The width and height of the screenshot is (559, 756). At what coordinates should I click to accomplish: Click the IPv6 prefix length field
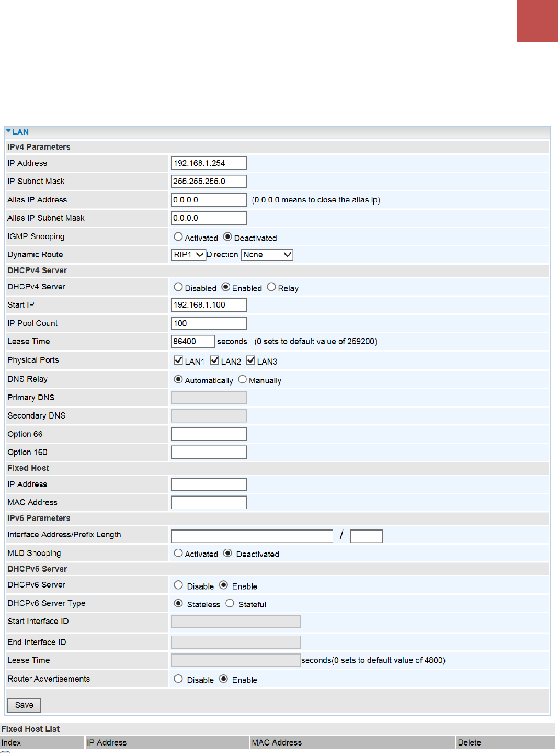coord(367,536)
